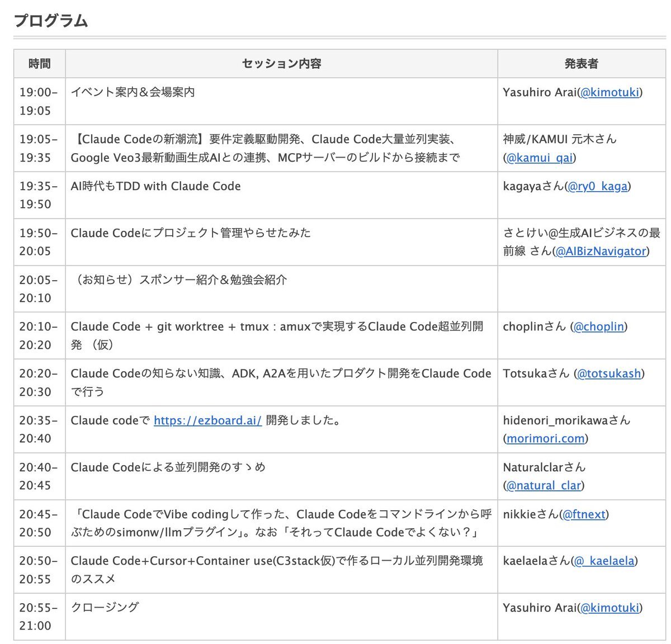
Task: Open @kimotuki link in the 19:00 row
Action: coord(609,92)
